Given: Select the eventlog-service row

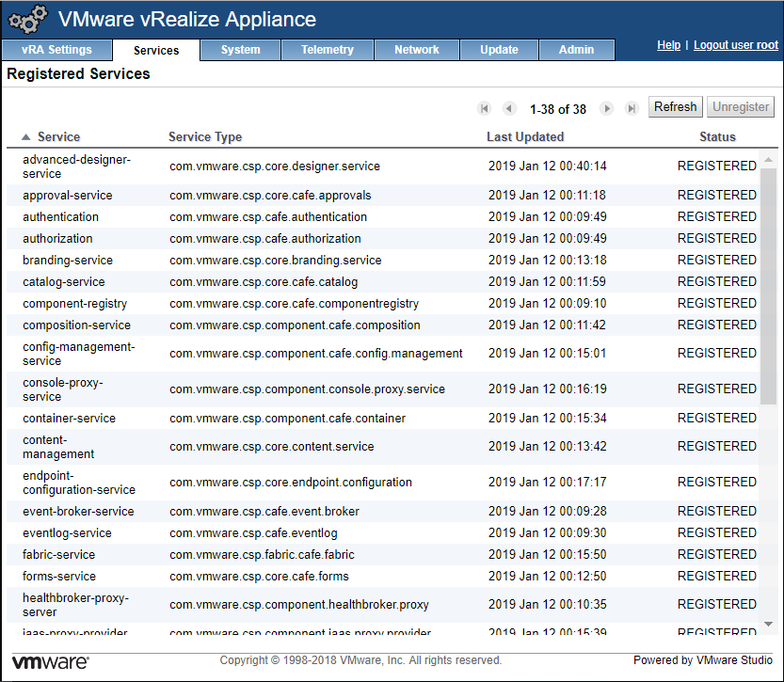Looking at the screenshot, I should 382,533.
